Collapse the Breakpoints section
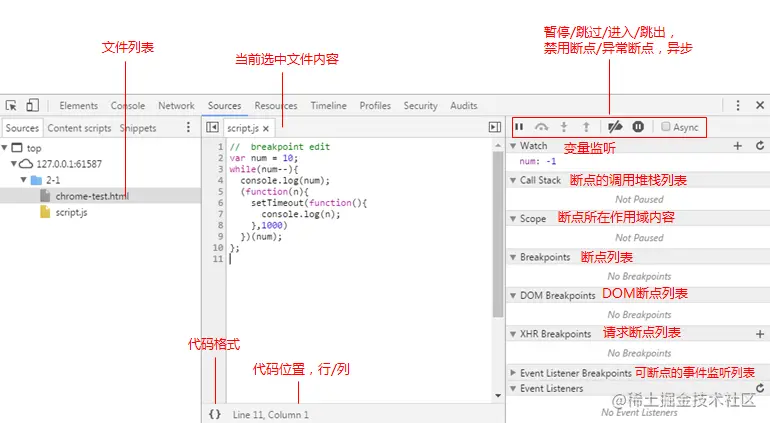This screenshot has height=423, width=770. (513, 257)
